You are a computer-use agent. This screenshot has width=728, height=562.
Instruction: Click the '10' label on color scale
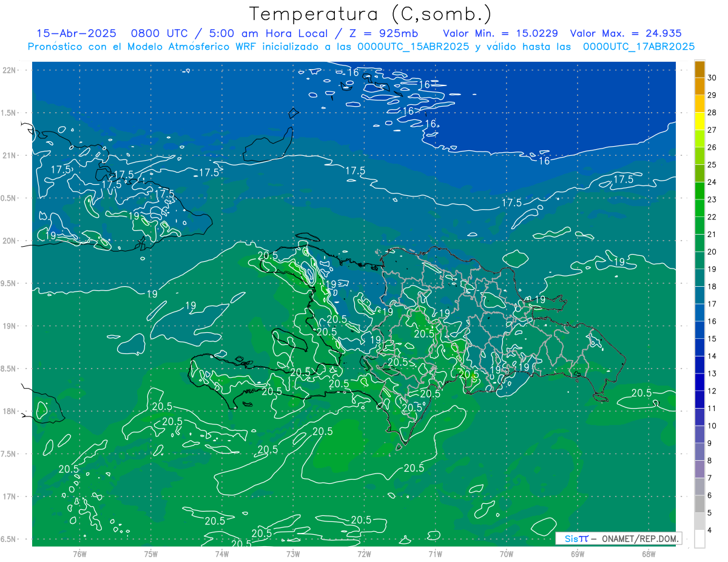pyautogui.click(x=712, y=426)
